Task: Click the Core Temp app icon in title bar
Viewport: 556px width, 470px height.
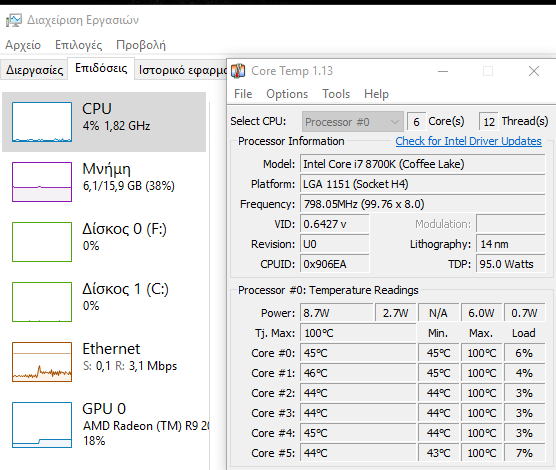Action: 238,71
